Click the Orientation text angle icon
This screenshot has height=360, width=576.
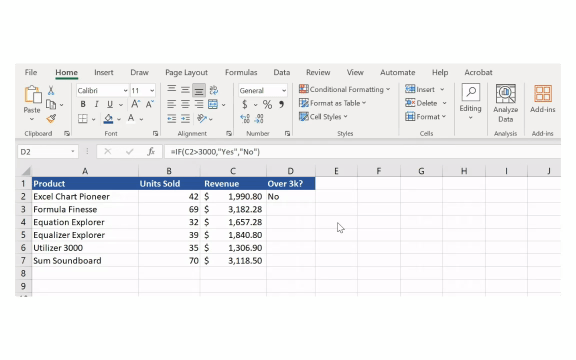tap(202, 119)
